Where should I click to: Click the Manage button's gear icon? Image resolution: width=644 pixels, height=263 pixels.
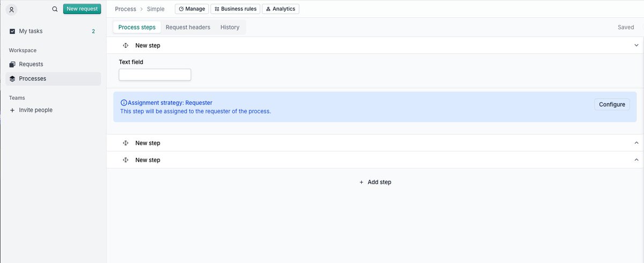pos(181,9)
